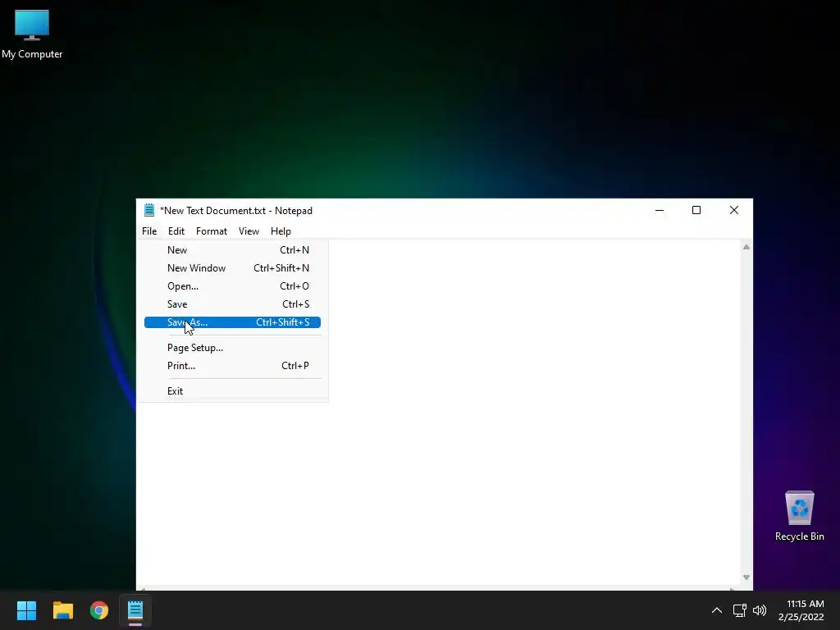Open the Format menu
The image size is (840, 630).
click(212, 231)
